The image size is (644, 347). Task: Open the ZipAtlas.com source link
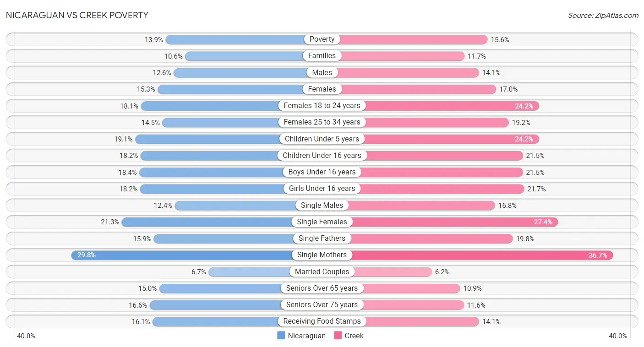coord(603,15)
